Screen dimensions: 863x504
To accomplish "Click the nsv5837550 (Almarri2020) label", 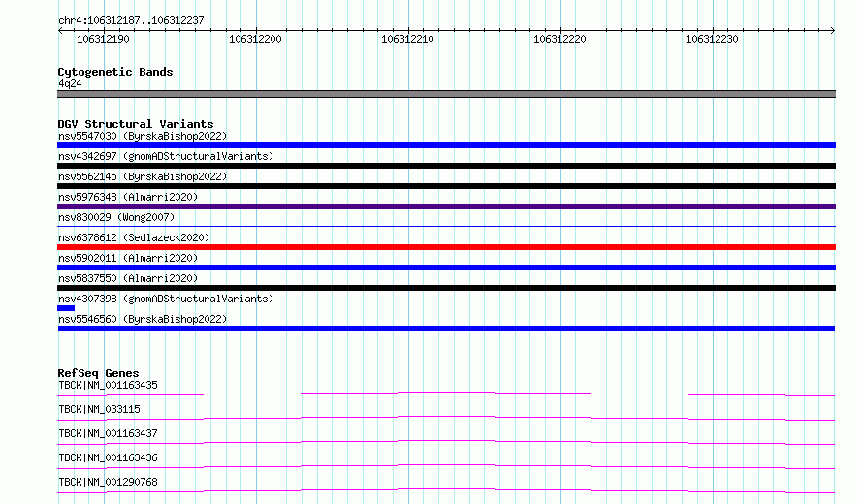I will (128, 278).
